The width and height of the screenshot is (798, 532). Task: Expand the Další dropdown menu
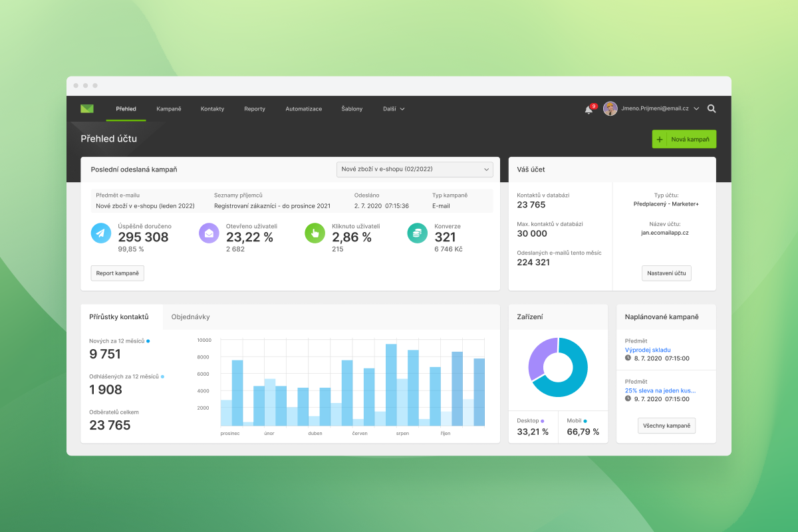coord(394,108)
